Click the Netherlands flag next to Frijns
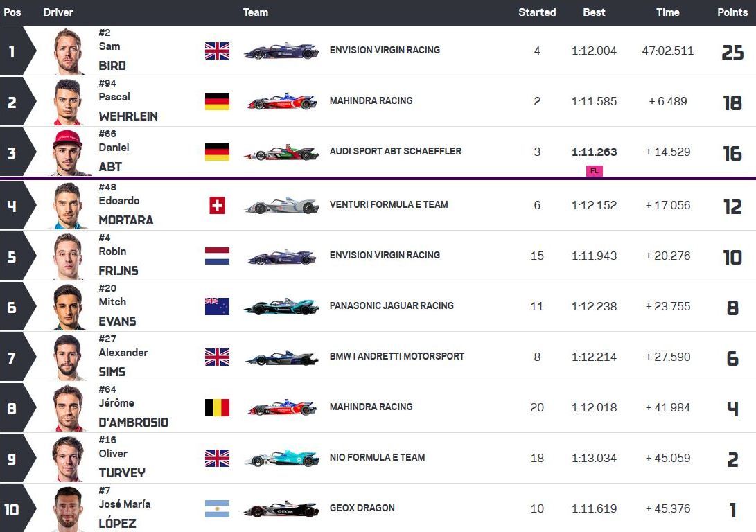This screenshot has height=532, width=756. tap(217, 256)
